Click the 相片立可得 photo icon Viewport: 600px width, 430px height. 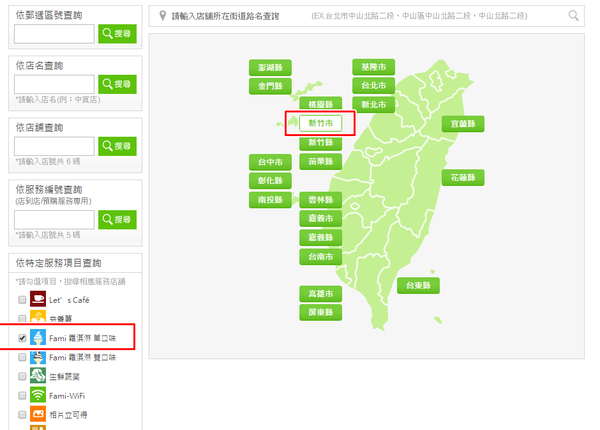39,415
